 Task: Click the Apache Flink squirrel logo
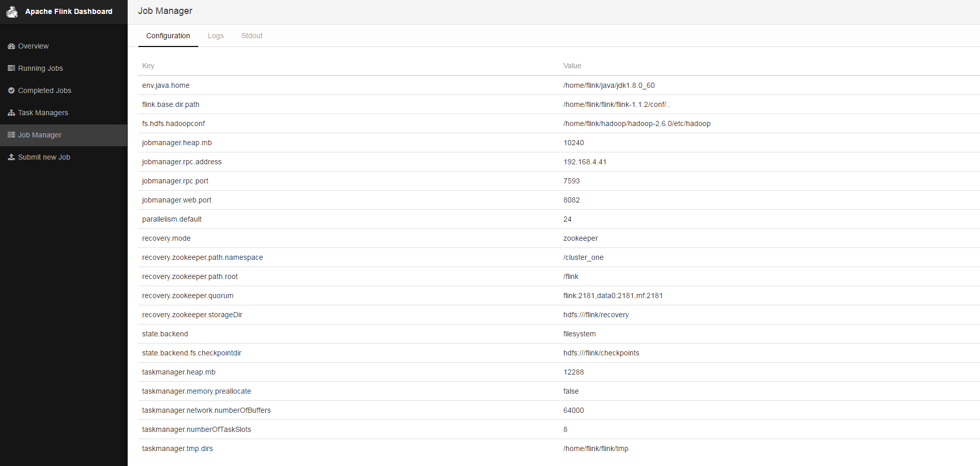pos(12,12)
